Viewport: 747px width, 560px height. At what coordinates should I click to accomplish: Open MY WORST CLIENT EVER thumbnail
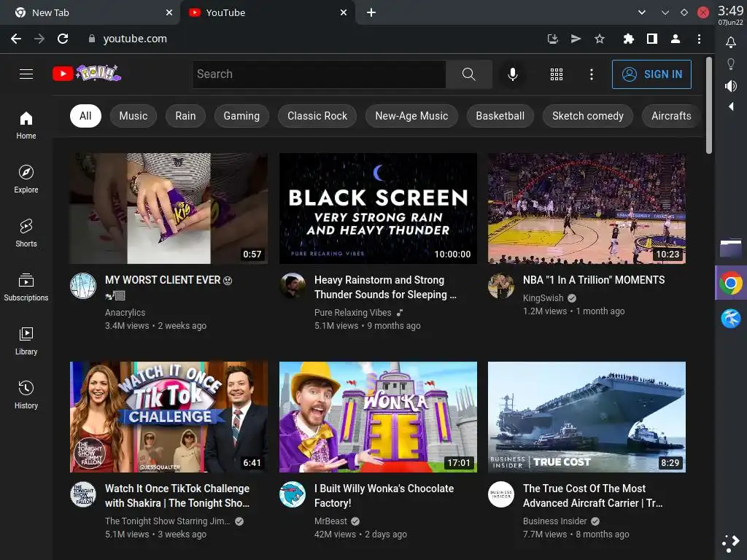coord(169,208)
